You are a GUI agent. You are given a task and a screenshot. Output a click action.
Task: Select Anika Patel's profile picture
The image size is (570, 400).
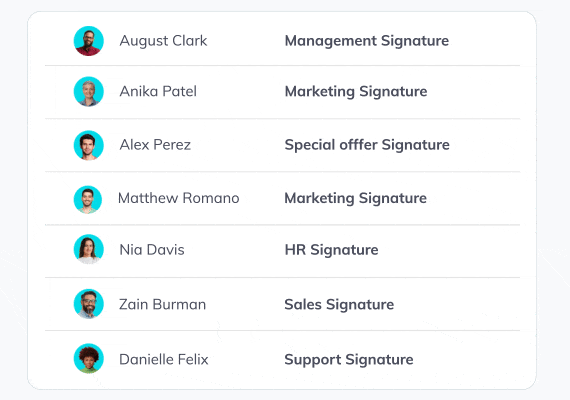89,91
